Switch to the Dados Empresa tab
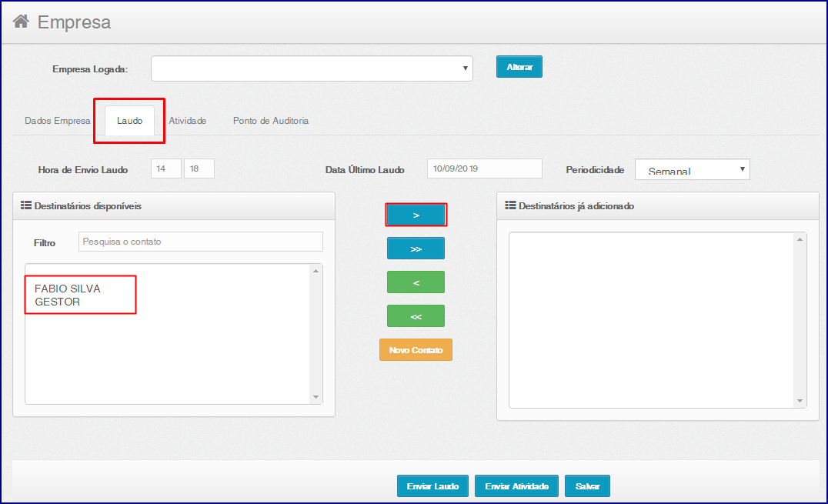This screenshot has height=504, width=828. pos(58,121)
